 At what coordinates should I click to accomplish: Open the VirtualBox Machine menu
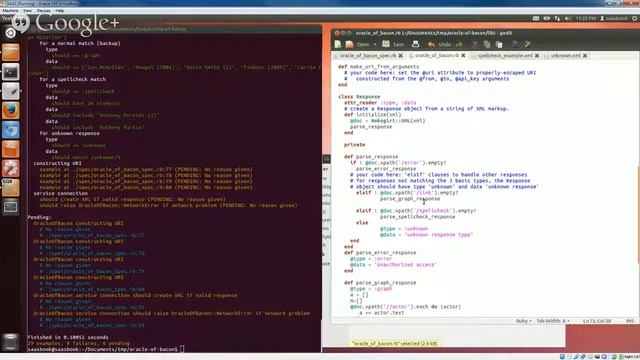(x=10, y=11)
